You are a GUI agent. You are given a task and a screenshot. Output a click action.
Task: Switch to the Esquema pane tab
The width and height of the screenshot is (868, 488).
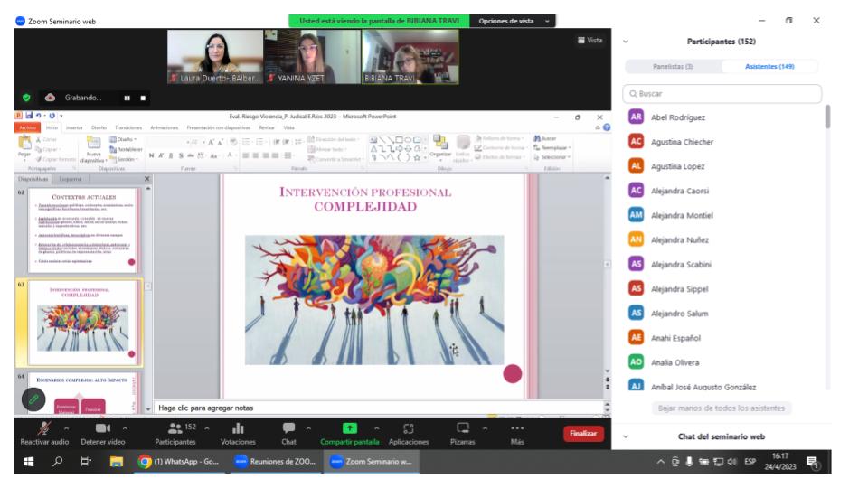click(71, 179)
